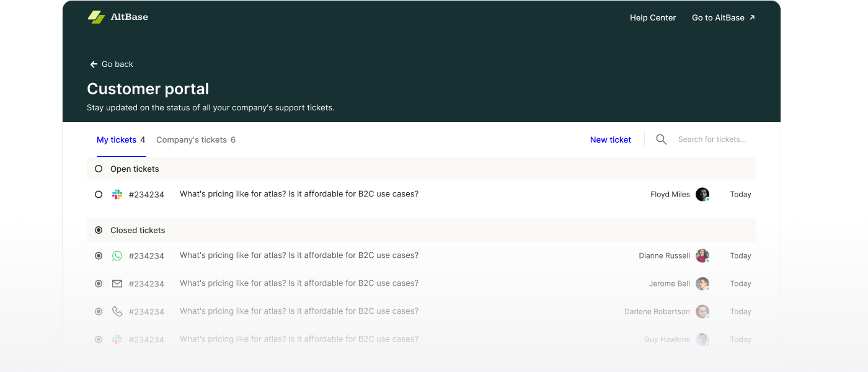
Task: Collapse the Closed tickets group header
Action: click(x=422, y=230)
